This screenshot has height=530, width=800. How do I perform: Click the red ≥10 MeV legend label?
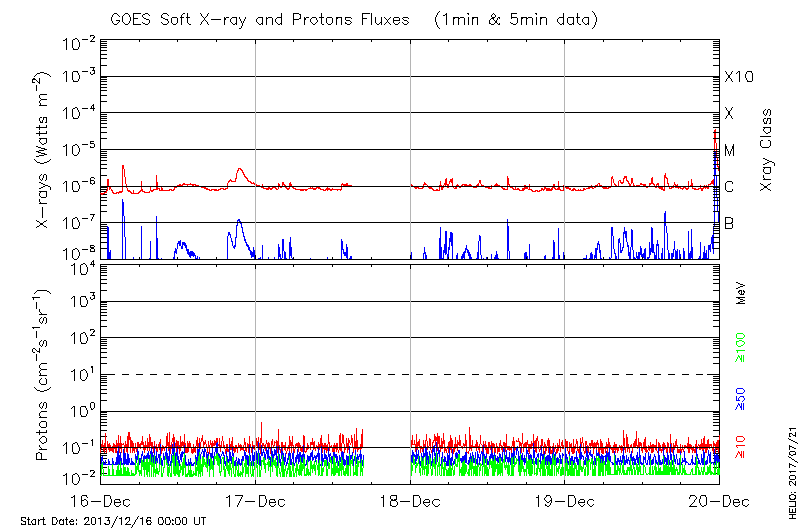[741, 447]
